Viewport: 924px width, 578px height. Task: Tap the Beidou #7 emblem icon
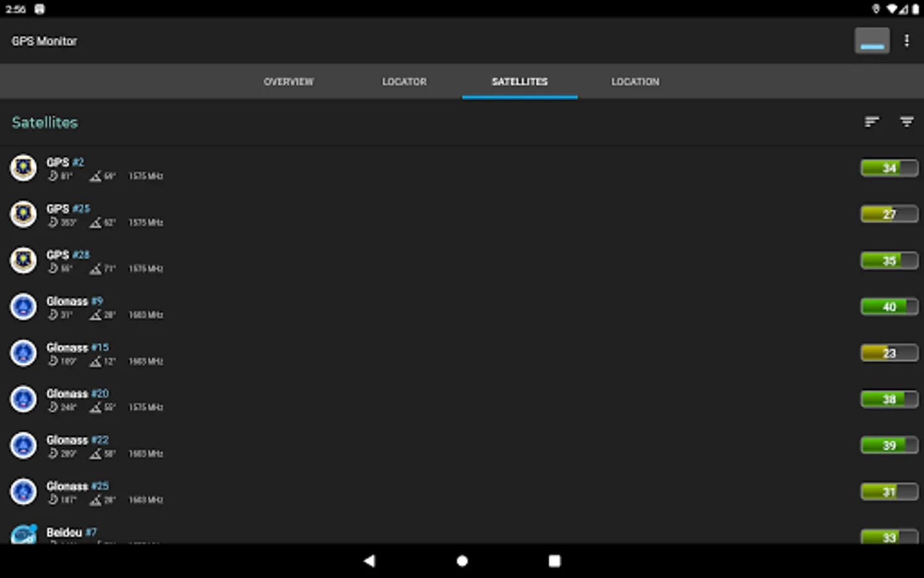tap(24, 534)
